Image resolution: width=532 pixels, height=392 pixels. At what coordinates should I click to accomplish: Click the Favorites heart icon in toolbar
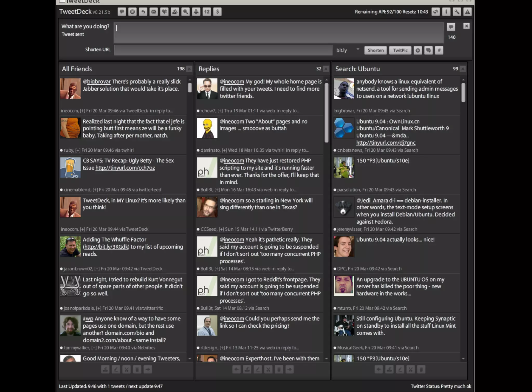164,12
